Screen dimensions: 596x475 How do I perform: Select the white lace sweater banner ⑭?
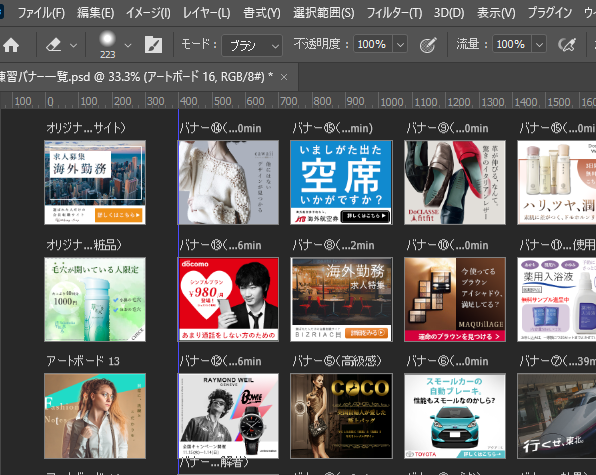pyautogui.click(x=228, y=182)
